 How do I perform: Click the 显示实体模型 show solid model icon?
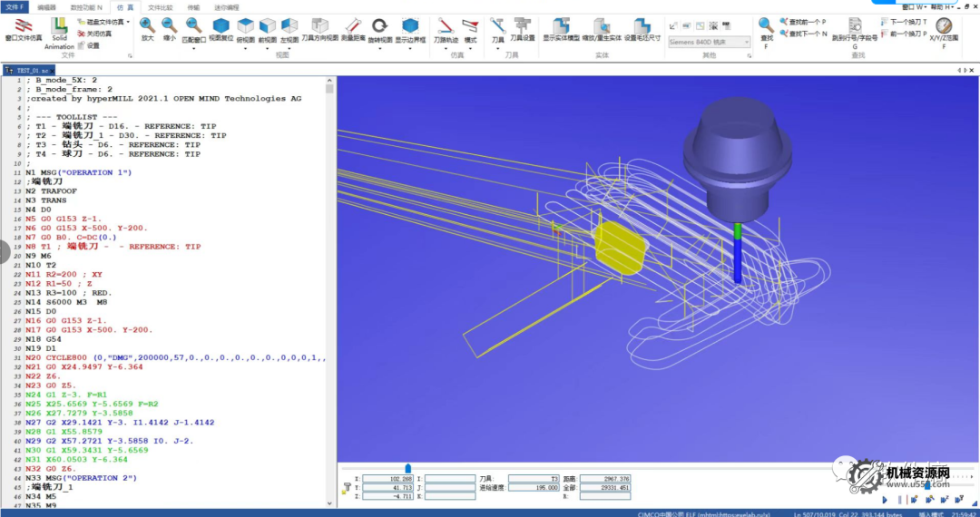tap(562, 27)
